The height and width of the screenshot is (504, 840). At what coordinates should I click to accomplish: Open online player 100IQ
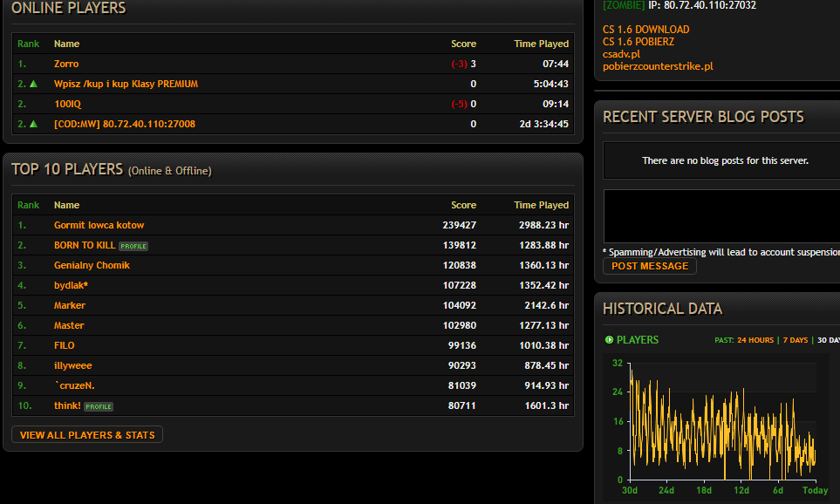coord(67,104)
